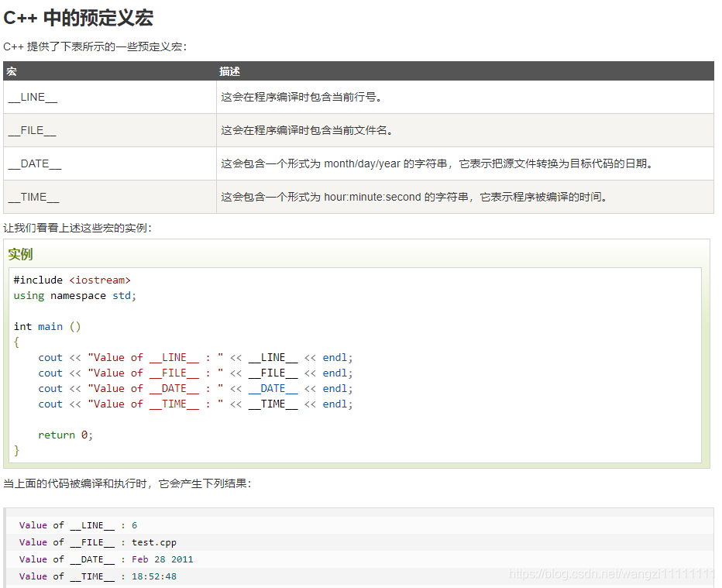Click the month/day/year description cell

click(x=465, y=163)
